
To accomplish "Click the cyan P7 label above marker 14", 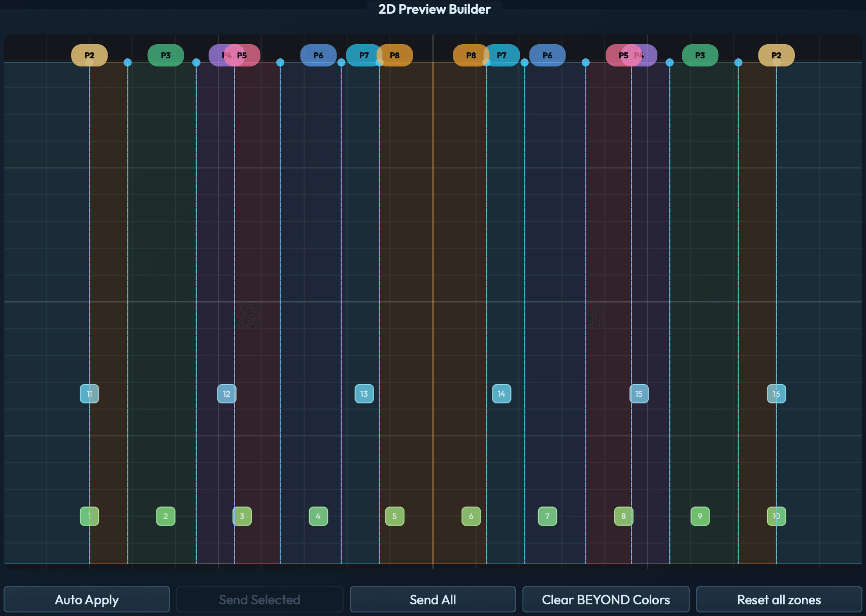I will click(x=503, y=55).
